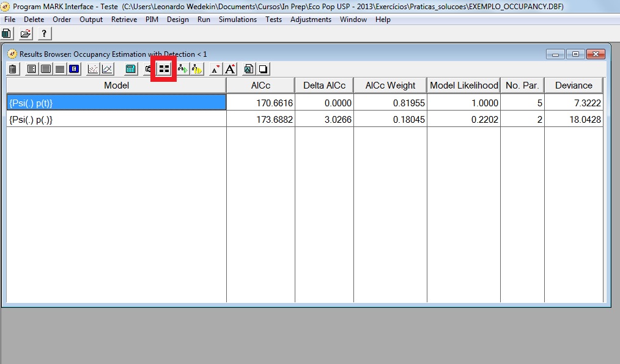The height and width of the screenshot is (364, 620).
Task: Open the File menu
Action: [10, 20]
